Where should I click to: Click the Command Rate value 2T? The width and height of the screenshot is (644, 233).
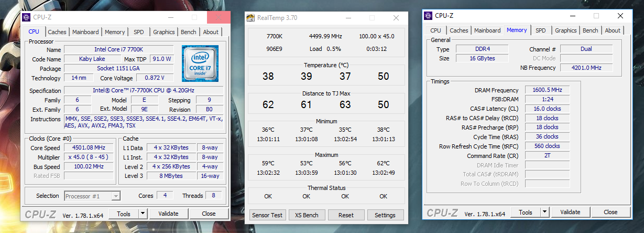(x=547, y=155)
